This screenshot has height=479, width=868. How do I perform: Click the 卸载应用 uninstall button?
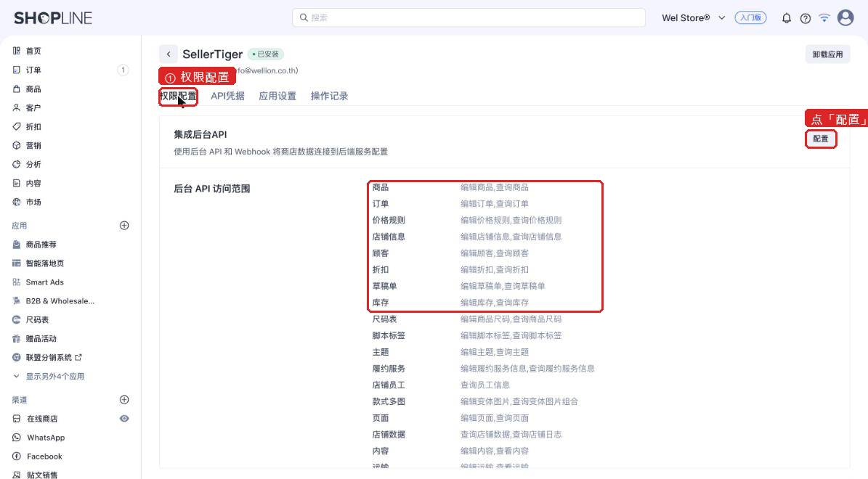827,54
